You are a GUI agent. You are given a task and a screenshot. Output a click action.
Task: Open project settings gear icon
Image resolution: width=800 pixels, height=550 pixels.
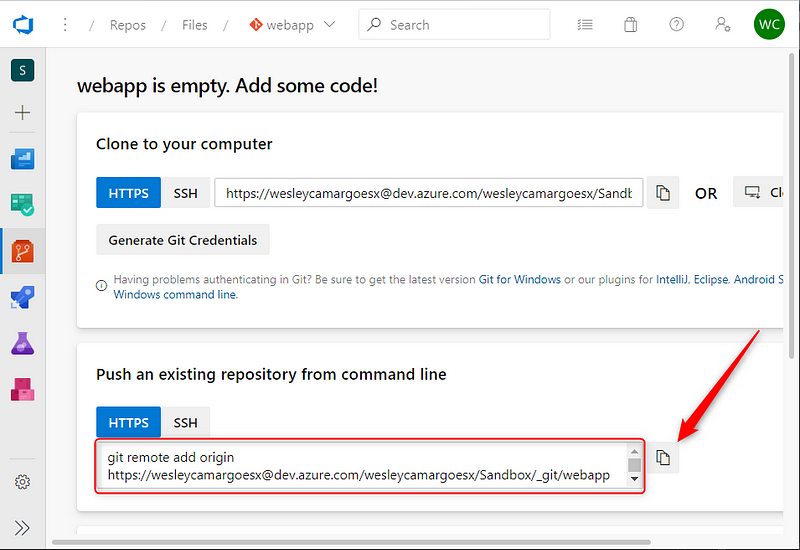[22, 482]
